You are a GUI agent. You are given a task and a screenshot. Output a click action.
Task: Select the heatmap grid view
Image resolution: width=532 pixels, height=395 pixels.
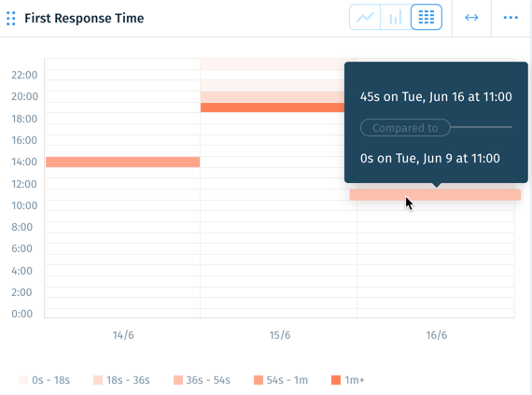point(427,17)
